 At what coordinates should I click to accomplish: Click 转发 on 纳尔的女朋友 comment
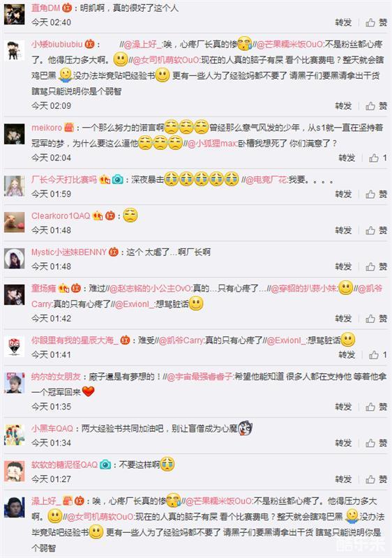pyautogui.click(x=343, y=407)
